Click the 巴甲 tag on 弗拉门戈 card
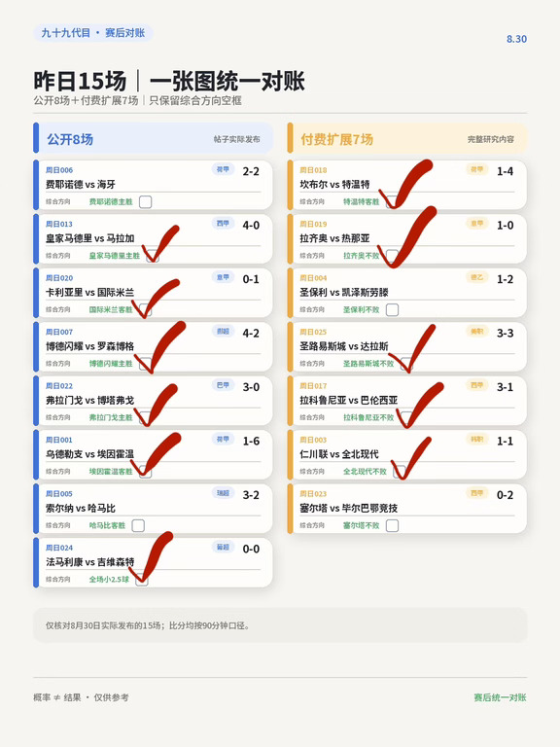 click(x=223, y=385)
